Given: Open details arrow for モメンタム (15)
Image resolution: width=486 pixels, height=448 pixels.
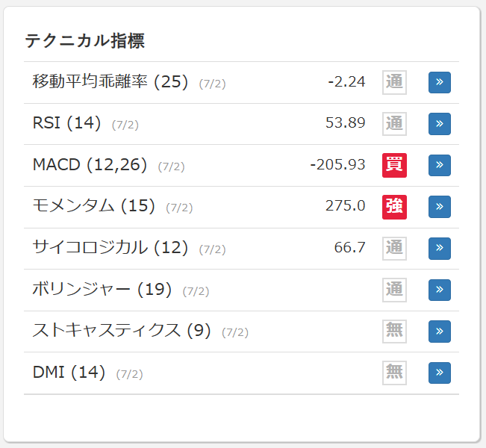Looking at the screenshot, I should [440, 207].
